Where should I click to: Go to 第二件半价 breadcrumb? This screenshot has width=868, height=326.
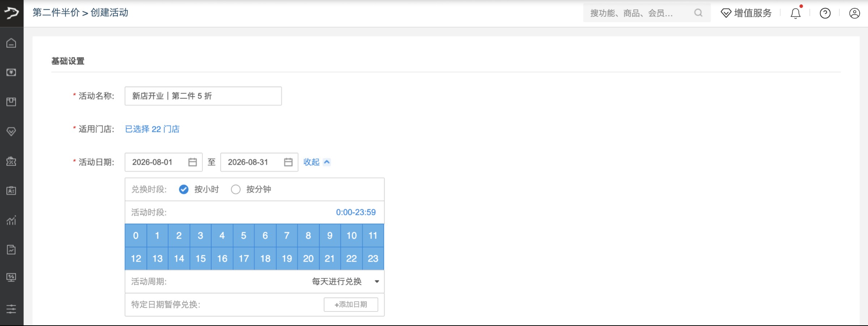[56, 13]
